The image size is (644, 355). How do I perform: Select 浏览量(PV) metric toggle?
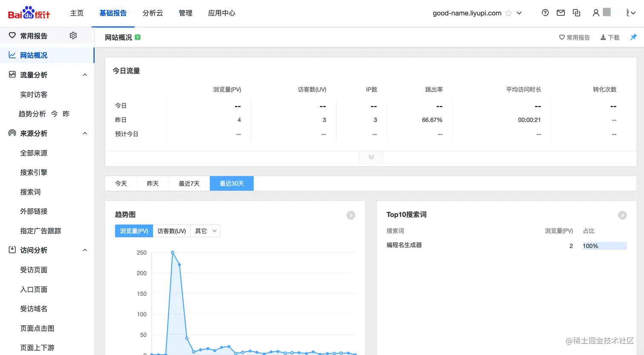[134, 231]
